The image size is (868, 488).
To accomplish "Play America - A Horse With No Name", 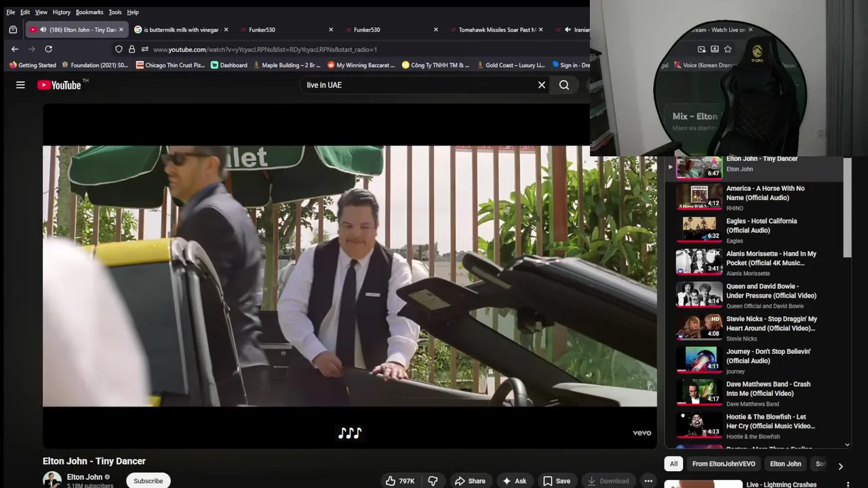I will pos(753,198).
